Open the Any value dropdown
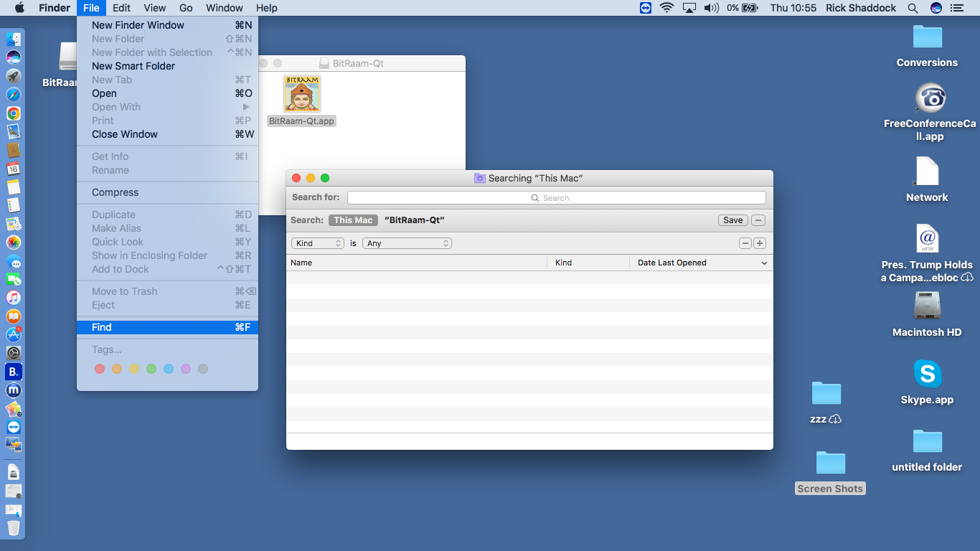The image size is (980, 551). pyautogui.click(x=407, y=243)
